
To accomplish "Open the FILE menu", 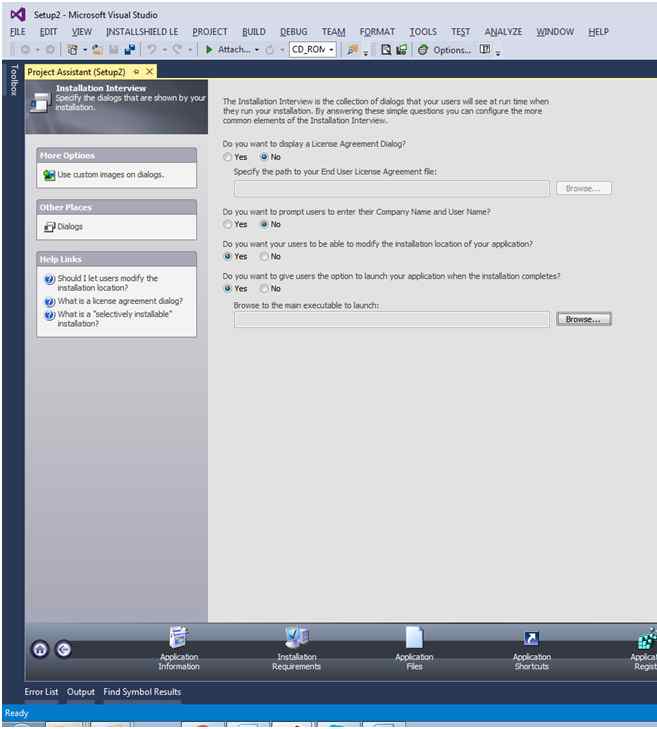I will 18,32.
